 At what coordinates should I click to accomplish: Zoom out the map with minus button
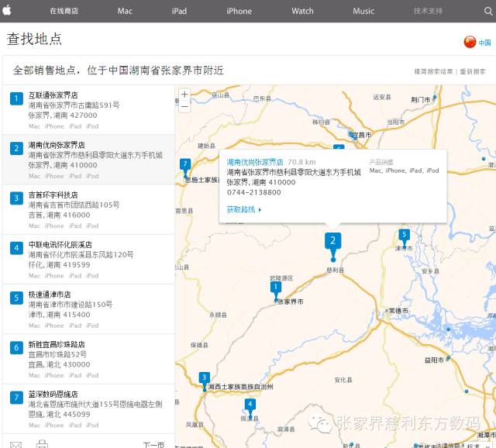tap(184, 107)
